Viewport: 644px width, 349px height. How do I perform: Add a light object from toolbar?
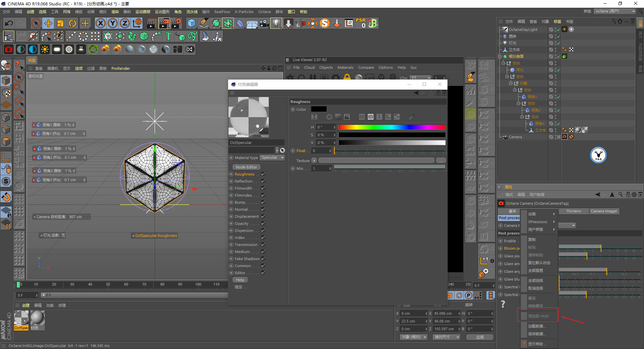click(x=276, y=23)
